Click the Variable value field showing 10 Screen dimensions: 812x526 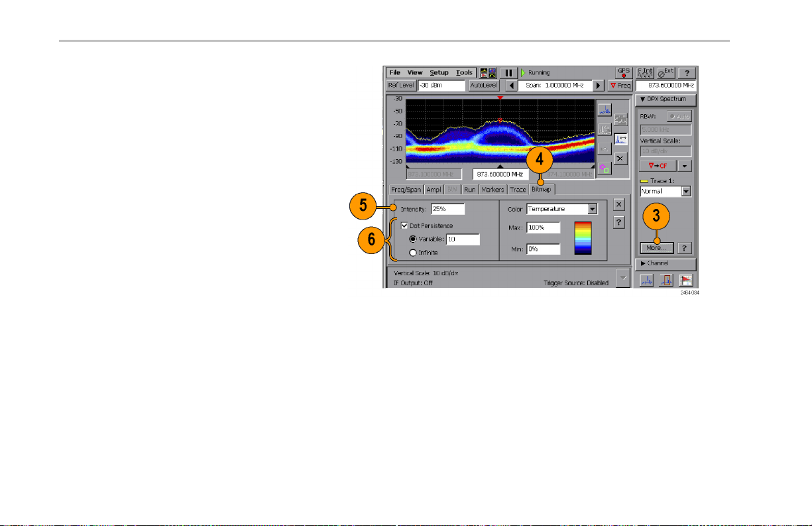(x=463, y=239)
